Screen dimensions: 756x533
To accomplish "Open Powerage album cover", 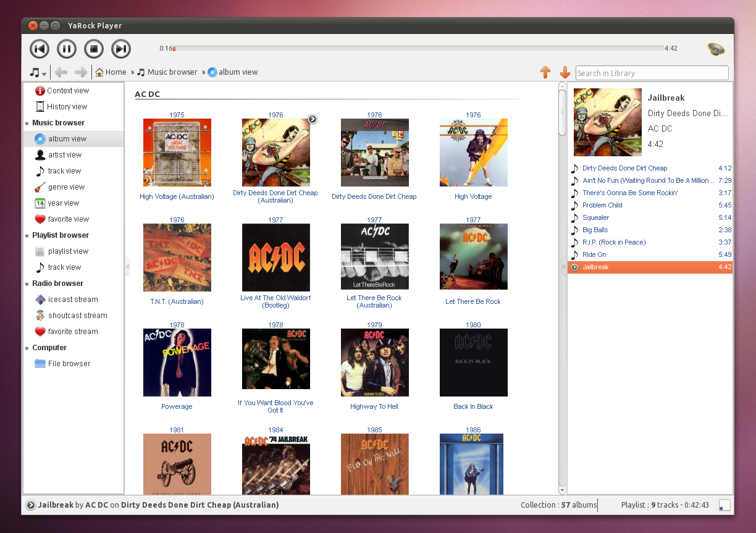I will click(177, 363).
